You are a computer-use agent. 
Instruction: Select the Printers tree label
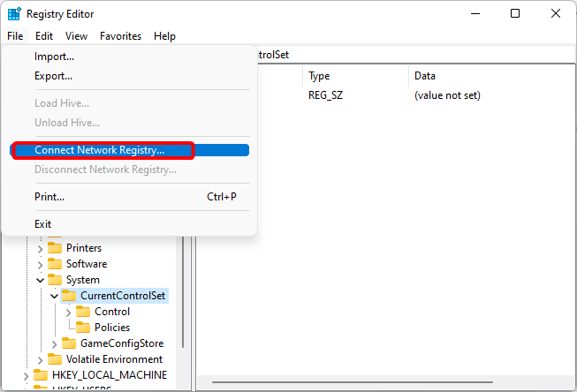(x=84, y=248)
